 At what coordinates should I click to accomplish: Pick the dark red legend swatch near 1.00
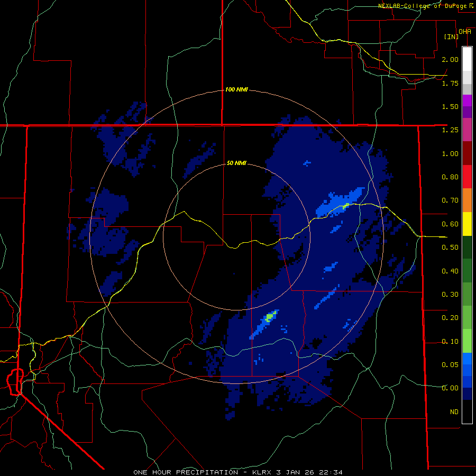click(x=467, y=153)
